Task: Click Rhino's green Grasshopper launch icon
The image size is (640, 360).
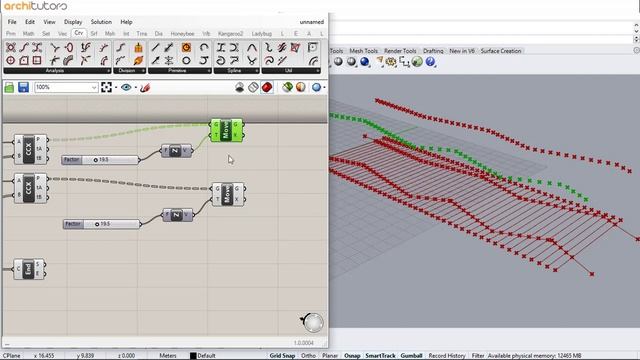Action: pos(417,62)
